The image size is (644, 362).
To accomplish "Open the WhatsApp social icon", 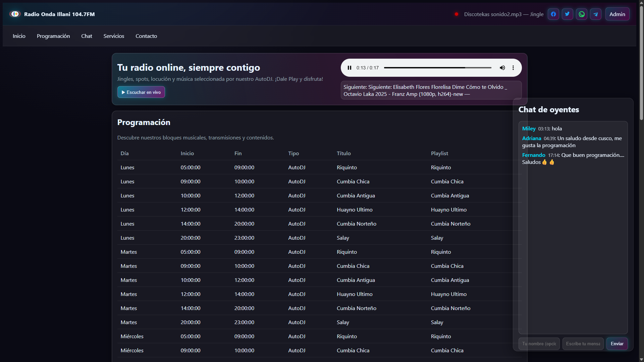I will point(582,14).
